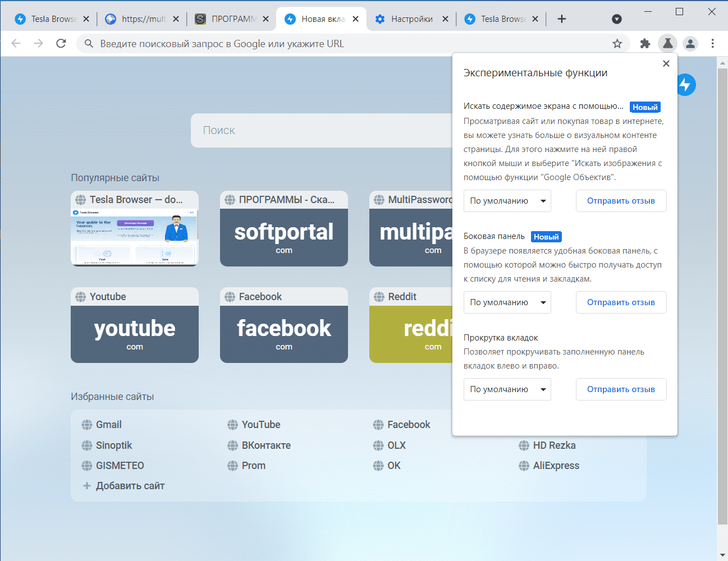
Task: Open the Reddit popular site tile
Action: 411,325
